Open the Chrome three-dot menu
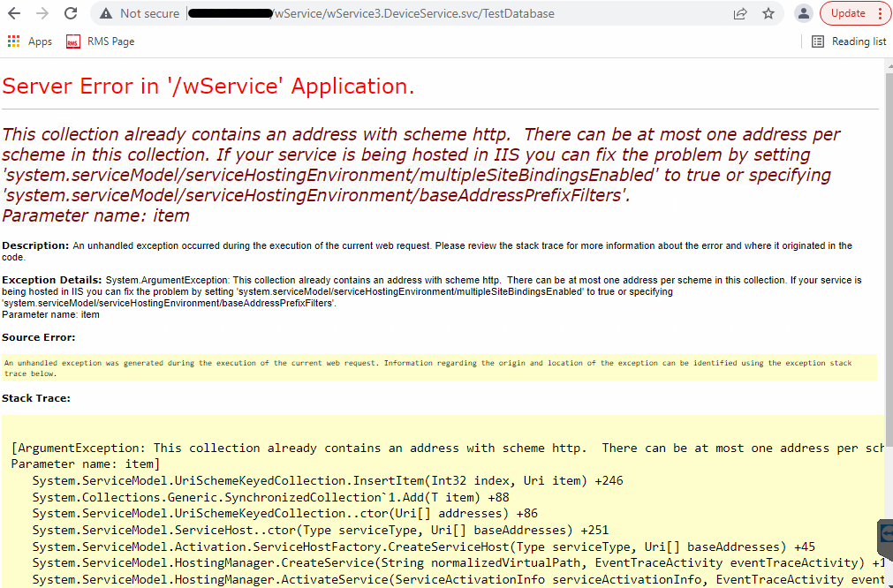Viewport: 893px width, 588px height. [x=881, y=13]
